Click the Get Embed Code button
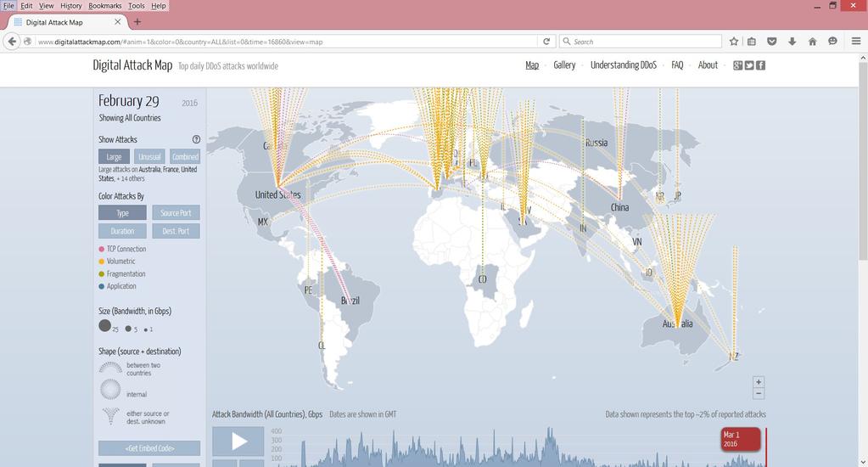The width and height of the screenshot is (868, 467). [149, 448]
